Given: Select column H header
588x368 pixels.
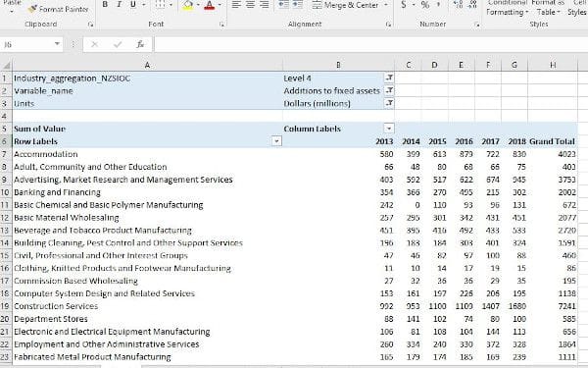Looking at the screenshot, I should coord(553,65).
